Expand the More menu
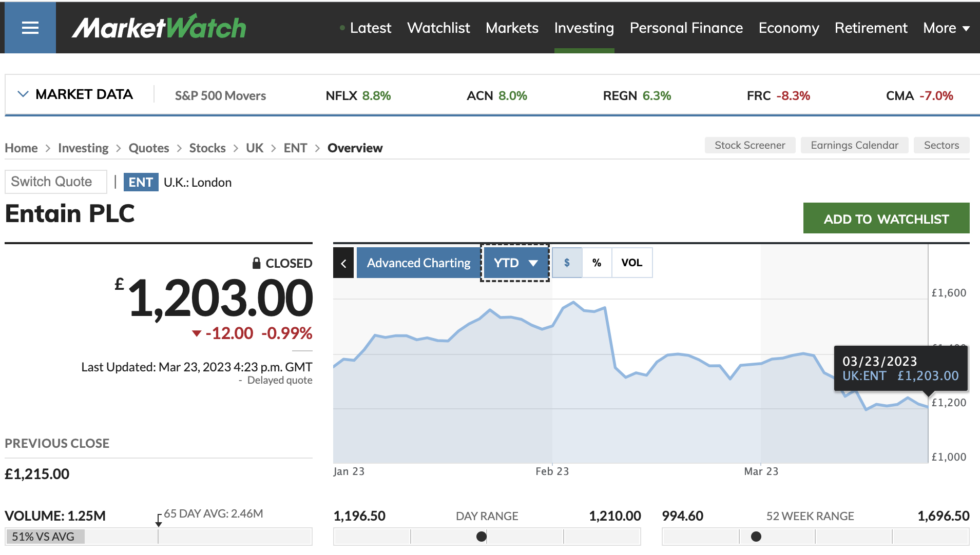Viewport: 980px width, 555px height. pos(946,28)
